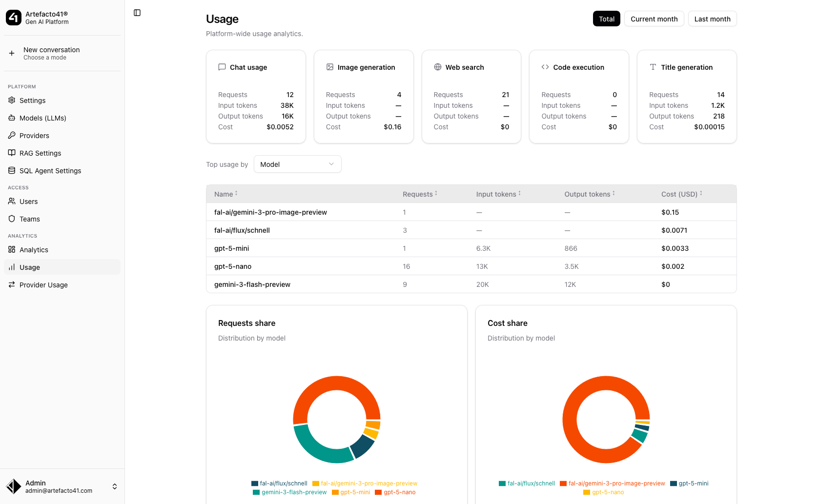Toggle gemini-3-flash-preview legend in Requests share
This screenshot has width=818, height=504.
(289, 492)
